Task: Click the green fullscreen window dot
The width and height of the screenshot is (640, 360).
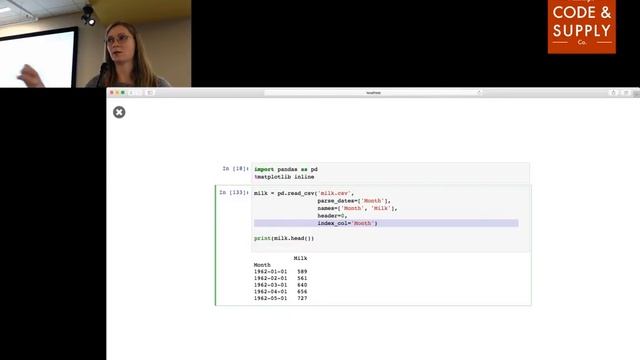Action: point(122,93)
